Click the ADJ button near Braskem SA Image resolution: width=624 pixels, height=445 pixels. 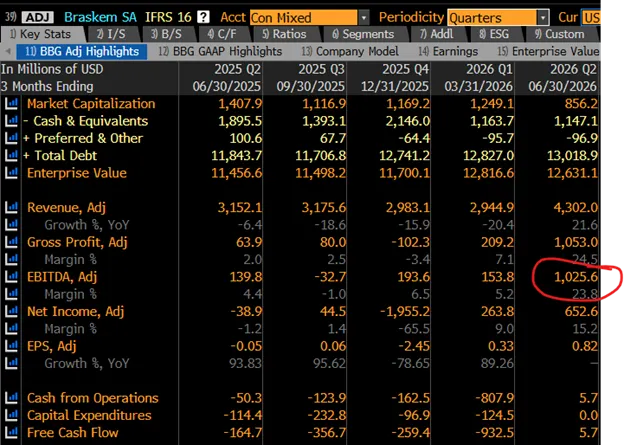[x=38, y=18]
